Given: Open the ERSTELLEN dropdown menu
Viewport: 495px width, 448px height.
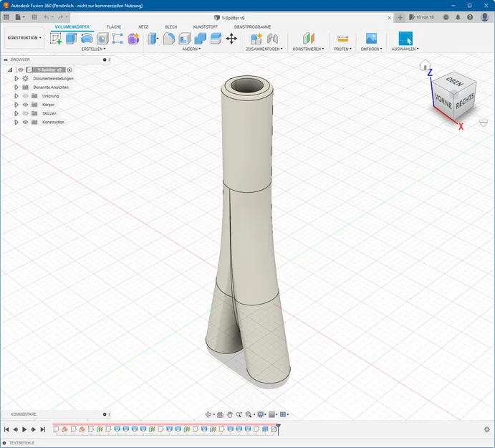Looking at the screenshot, I should coord(93,49).
